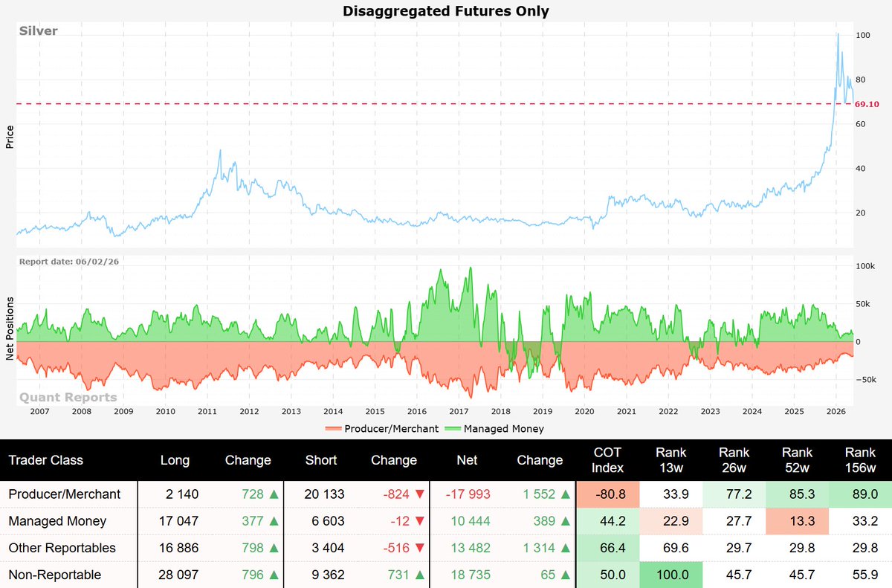Select the Producer/Merchant row label in table
892x588 pixels.
(x=65, y=494)
